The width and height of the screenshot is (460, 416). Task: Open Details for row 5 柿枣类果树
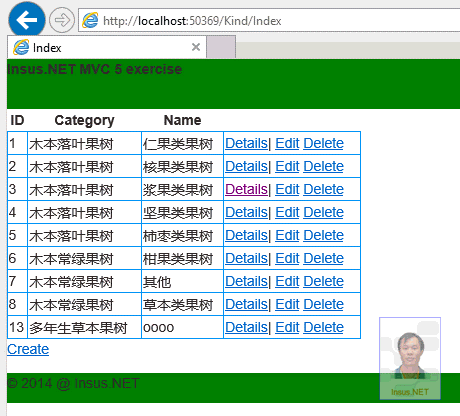click(x=246, y=235)
